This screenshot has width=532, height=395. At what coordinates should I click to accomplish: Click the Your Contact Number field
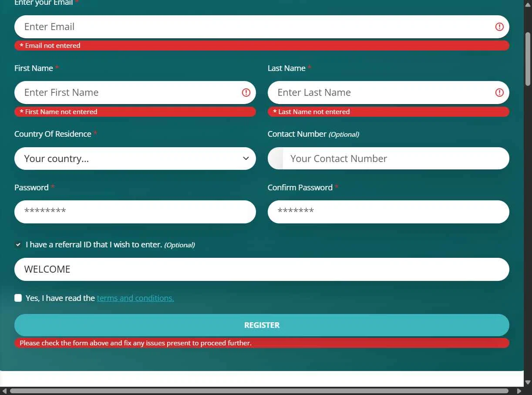coord(396,159)
